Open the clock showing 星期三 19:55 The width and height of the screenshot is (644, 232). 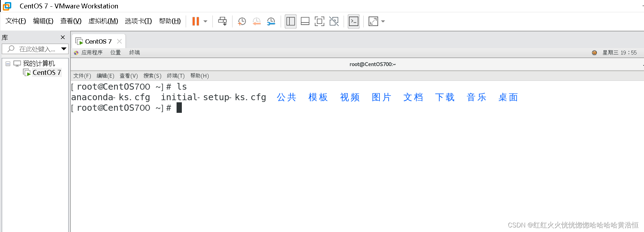click(620, 52)
